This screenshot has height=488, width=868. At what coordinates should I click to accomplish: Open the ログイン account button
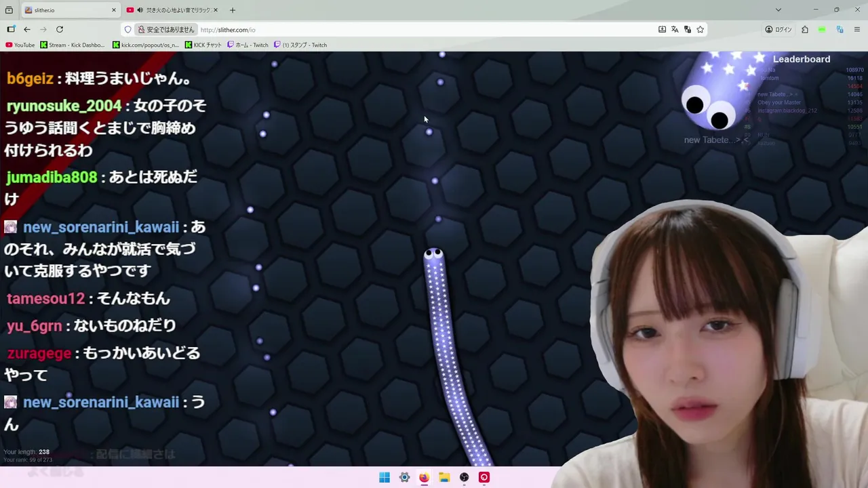[x=778, y=29]
